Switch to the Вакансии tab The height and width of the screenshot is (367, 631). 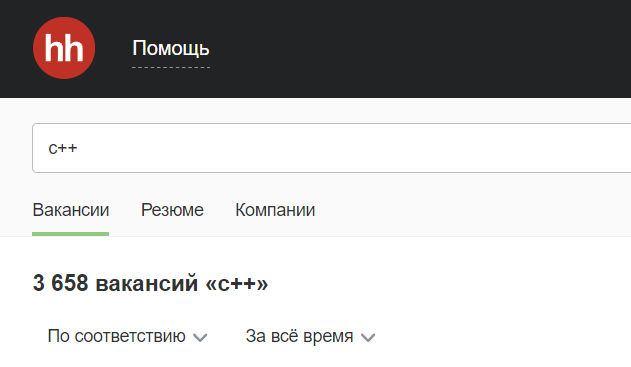(x=71, y=210)
